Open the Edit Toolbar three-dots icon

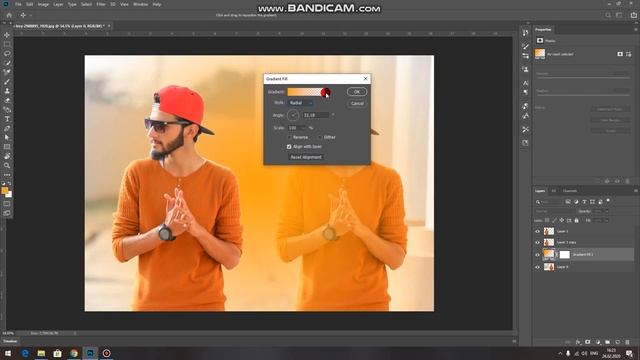click(x=7, y=174)
